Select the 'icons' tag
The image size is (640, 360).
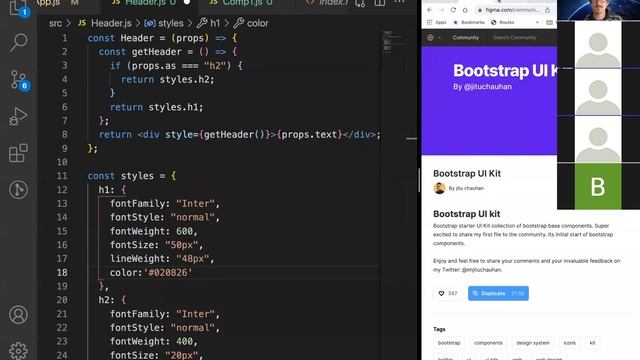coord(569,343)
